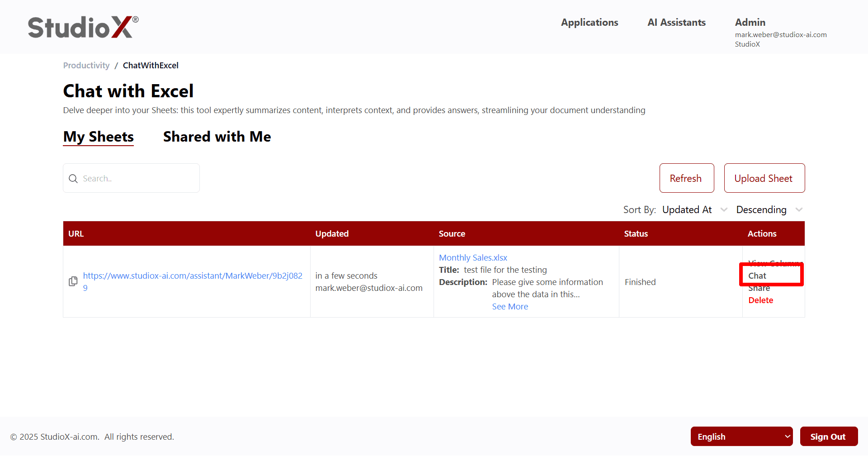Go to the Productivity breadcrumb
The height and width of the screenshot is (456, 868).
tap(86, 66)
